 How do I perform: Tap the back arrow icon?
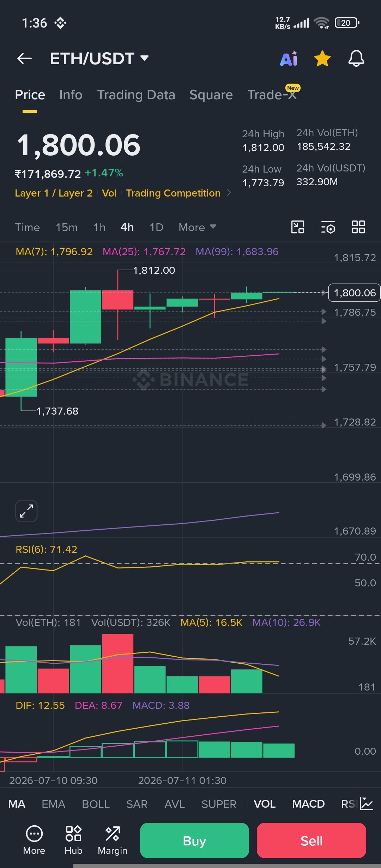click(24, 59)
